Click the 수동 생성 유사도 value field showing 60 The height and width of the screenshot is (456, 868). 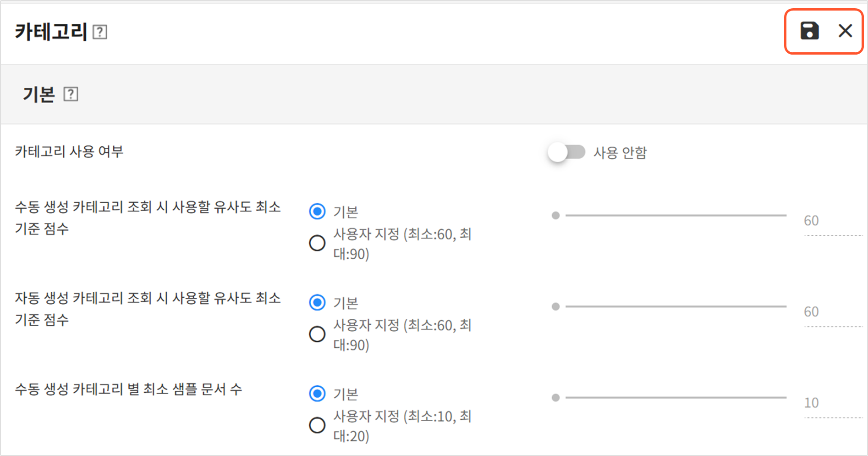[832, 221]
